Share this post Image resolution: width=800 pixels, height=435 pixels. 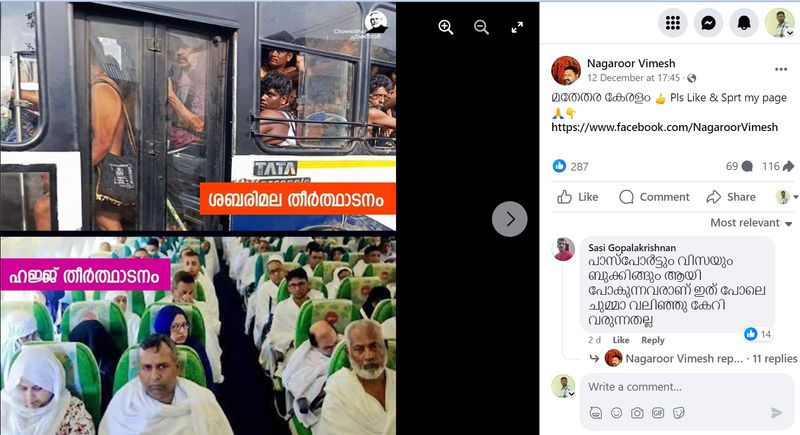pos(731,197)
